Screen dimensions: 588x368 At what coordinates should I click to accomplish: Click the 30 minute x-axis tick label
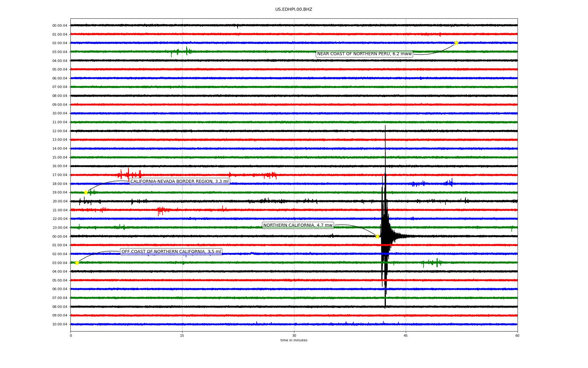coord(294,335)
